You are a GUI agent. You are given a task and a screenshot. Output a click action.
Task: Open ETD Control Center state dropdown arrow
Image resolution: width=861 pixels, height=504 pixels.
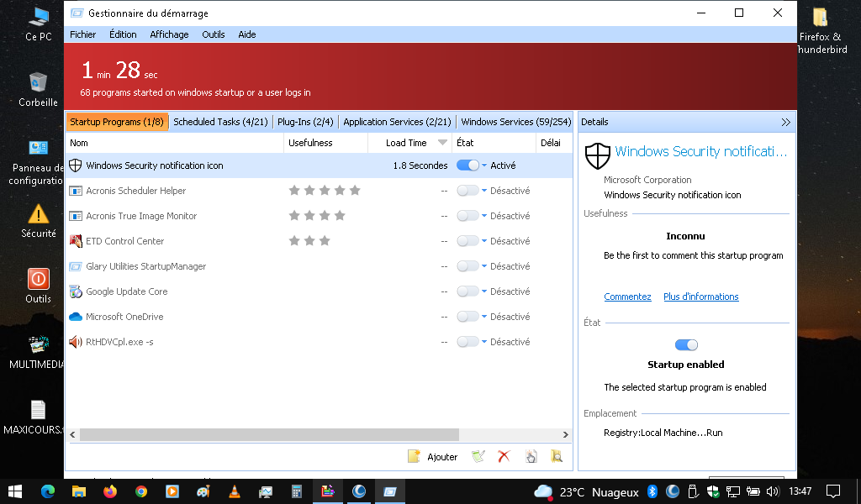[x=484, y=241]
